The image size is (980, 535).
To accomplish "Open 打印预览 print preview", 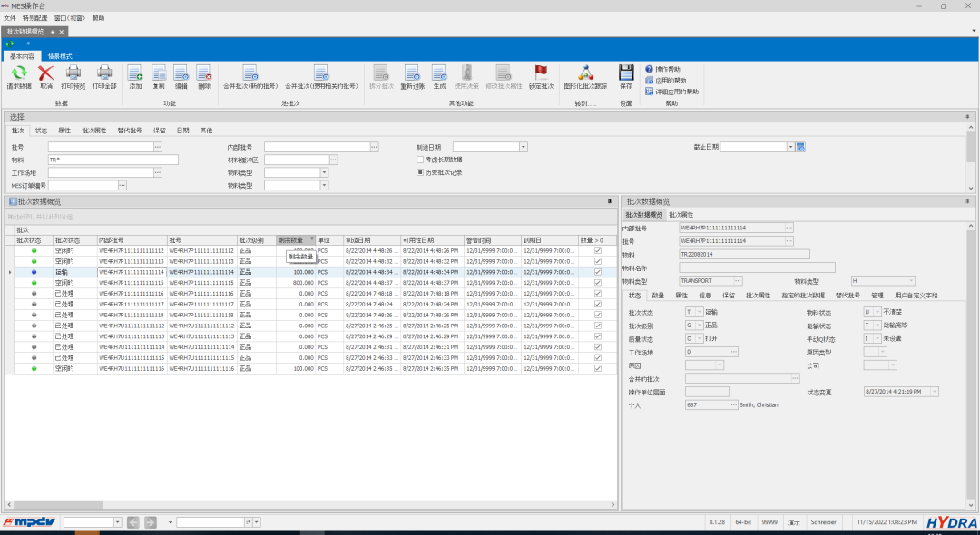I will tap(73, 73).
